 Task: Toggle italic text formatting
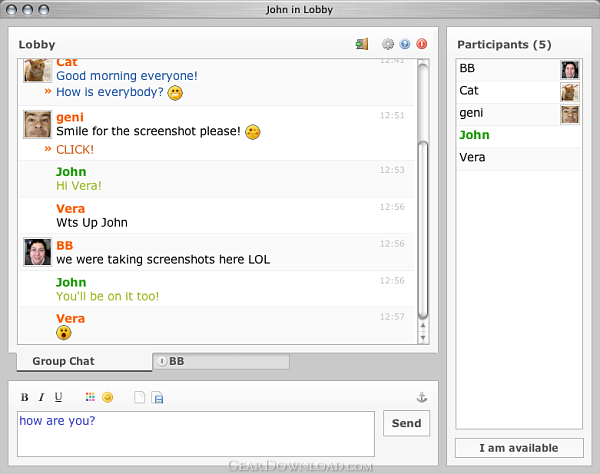coord(41,397)
